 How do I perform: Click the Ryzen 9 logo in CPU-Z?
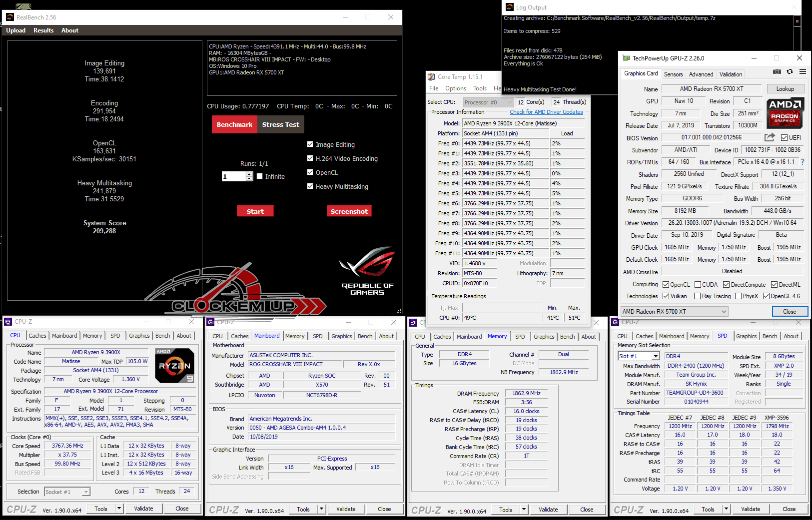click(x=174, y=366)
